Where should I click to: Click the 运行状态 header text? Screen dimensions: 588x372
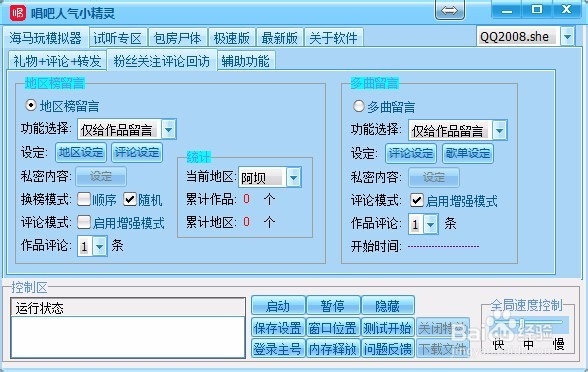[39, 308]
